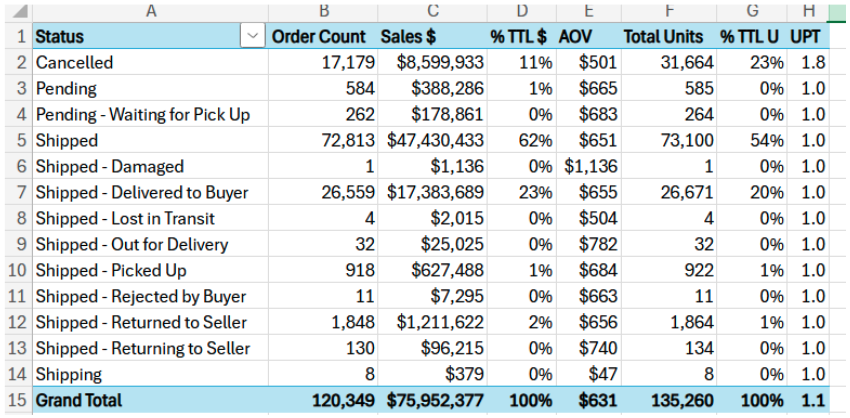Click grand total units 135,260
The width and height of the screenshot is (850, 418).
click(x=669, y=400)
